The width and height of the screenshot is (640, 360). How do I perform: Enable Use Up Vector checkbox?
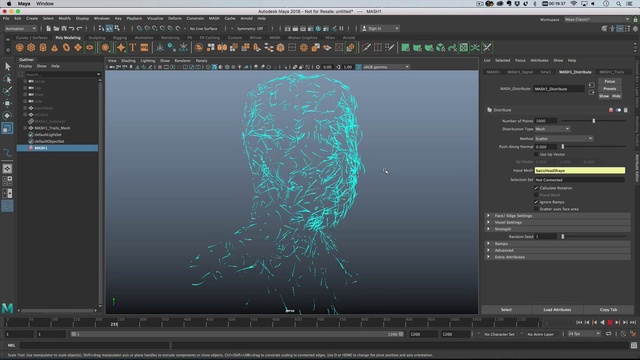click(x=536, y=154)
